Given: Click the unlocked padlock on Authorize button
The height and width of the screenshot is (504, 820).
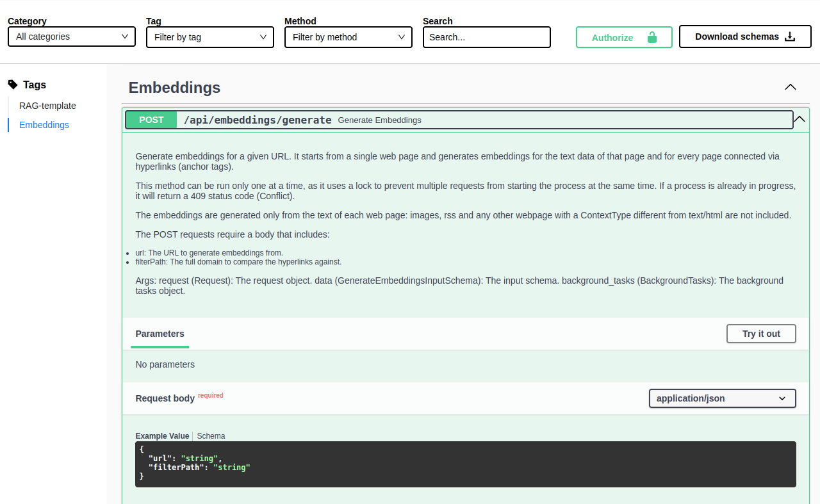Looking at the screenshot, I should pyautogui.click(x=653, y=37).
